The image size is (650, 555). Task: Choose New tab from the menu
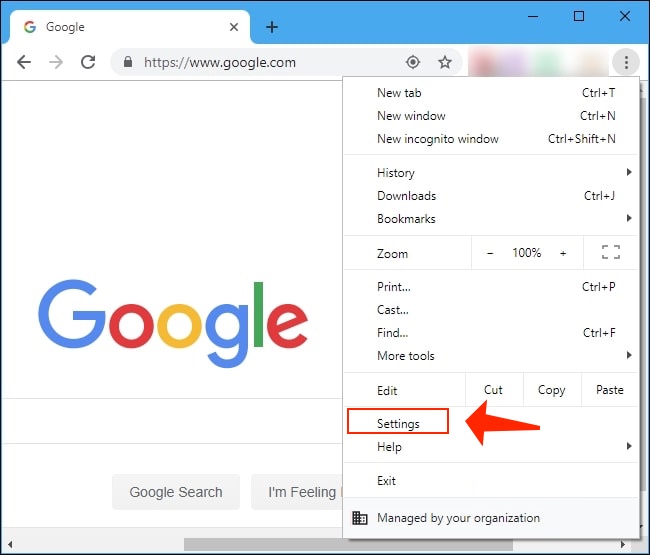[491, 93]
